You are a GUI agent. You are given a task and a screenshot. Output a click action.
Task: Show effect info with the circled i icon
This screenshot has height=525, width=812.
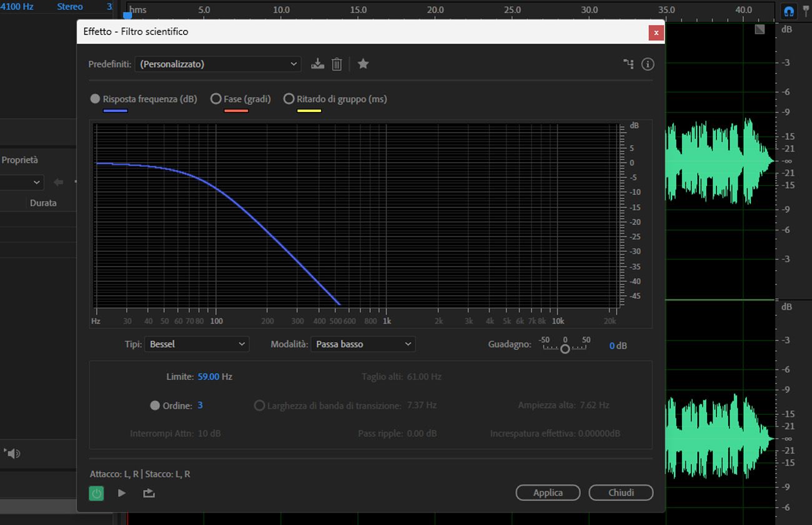(648, 64)
